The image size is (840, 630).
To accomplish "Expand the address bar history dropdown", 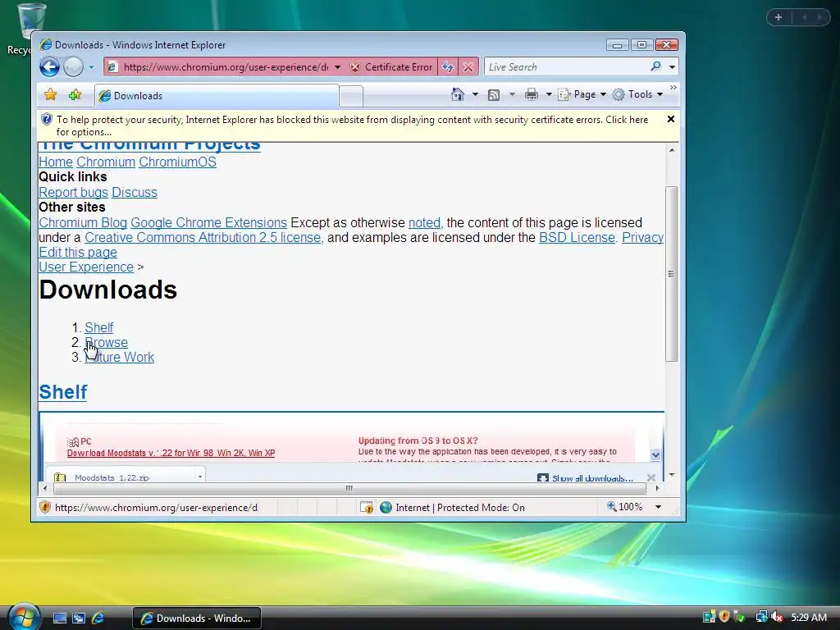I will coord(337,67).
